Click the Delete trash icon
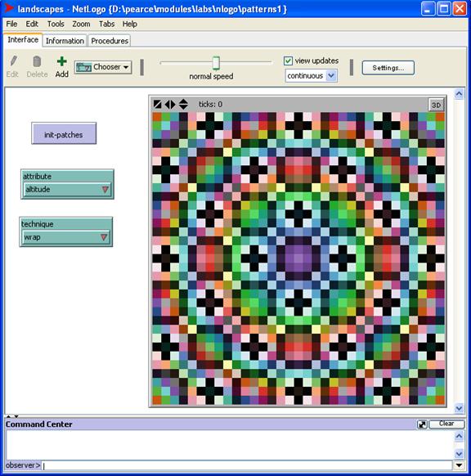Screen dimensions: 471x476 pos(37,61)
